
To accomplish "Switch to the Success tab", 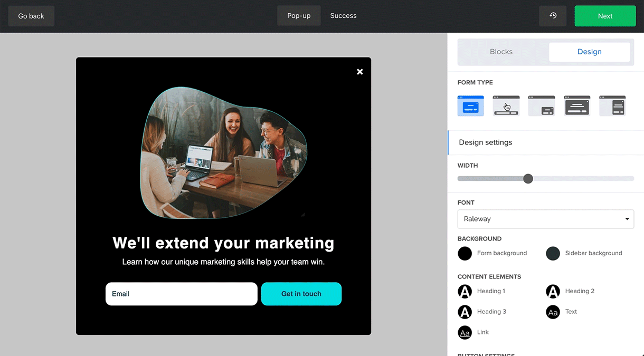I will pyautogui.click(x=343, y=16).
